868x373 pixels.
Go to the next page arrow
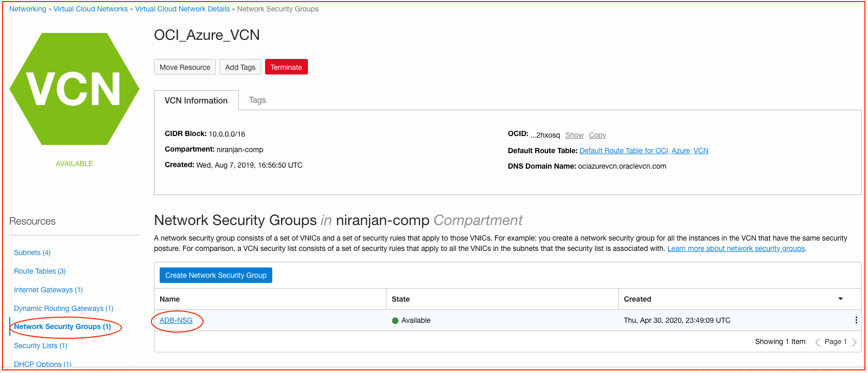[x=854, y=342]
